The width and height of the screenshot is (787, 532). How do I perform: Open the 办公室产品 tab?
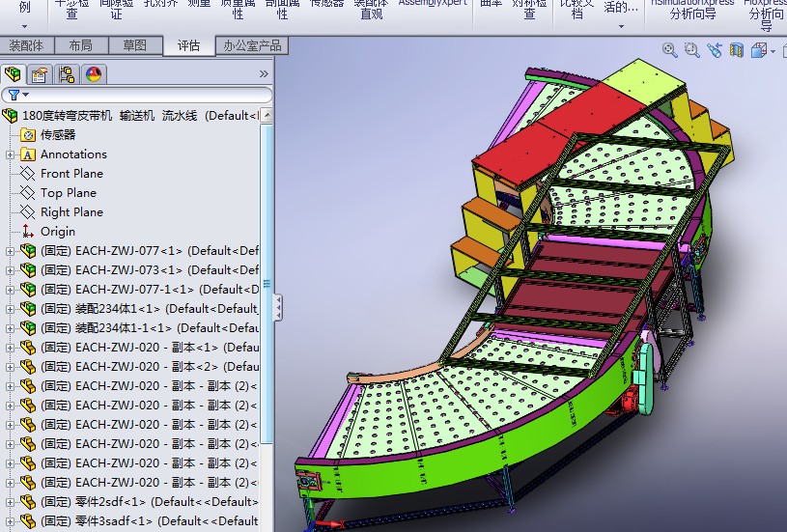[252, 45]
